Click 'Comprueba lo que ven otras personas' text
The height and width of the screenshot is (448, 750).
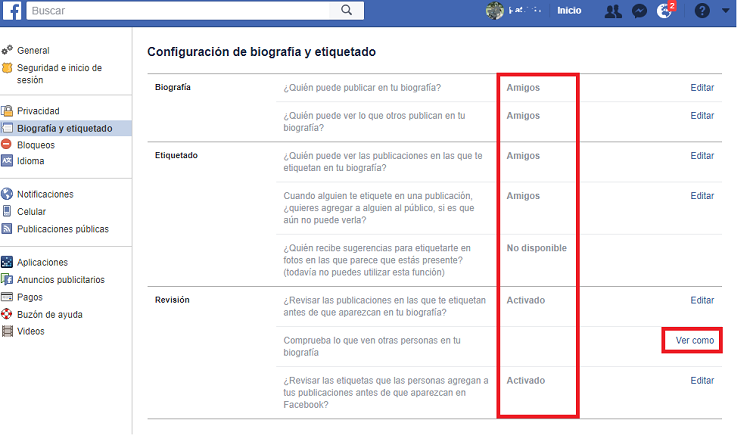coord(372,346)
